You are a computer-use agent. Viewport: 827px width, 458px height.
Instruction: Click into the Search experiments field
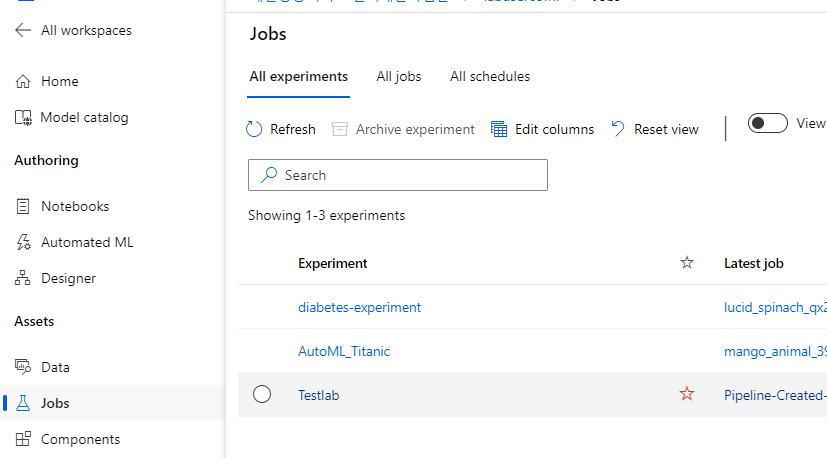(x=398, y=175)
